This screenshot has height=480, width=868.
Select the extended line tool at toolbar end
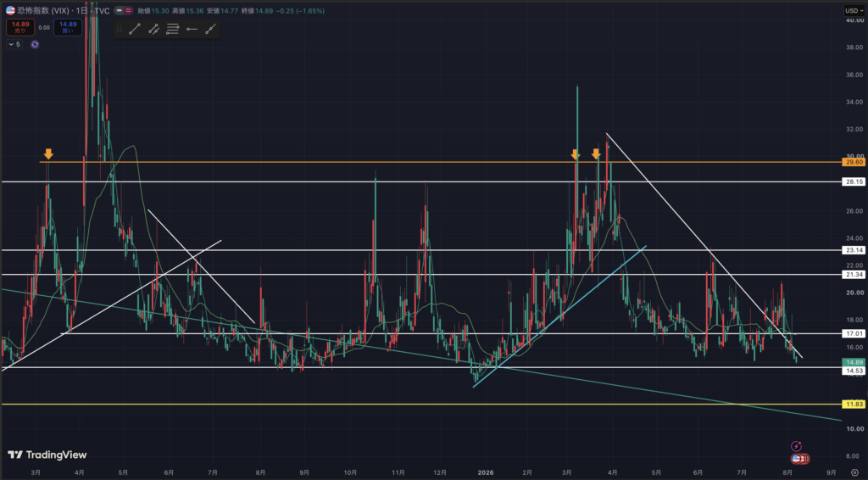[x=210, y=30]
